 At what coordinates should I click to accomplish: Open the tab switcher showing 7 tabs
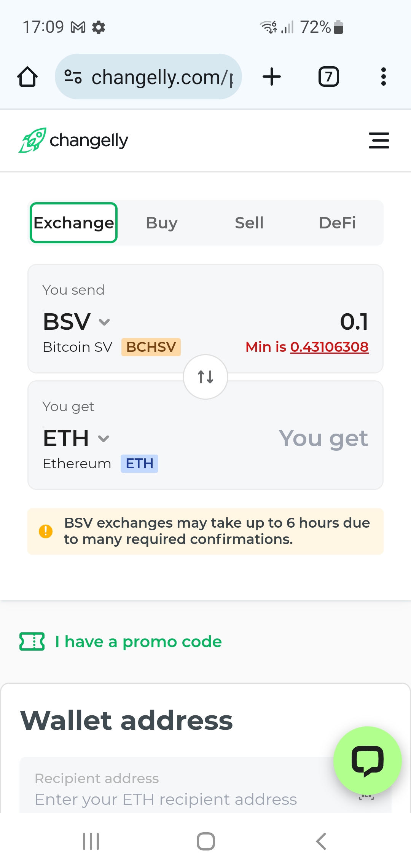(x=328, y=77)
